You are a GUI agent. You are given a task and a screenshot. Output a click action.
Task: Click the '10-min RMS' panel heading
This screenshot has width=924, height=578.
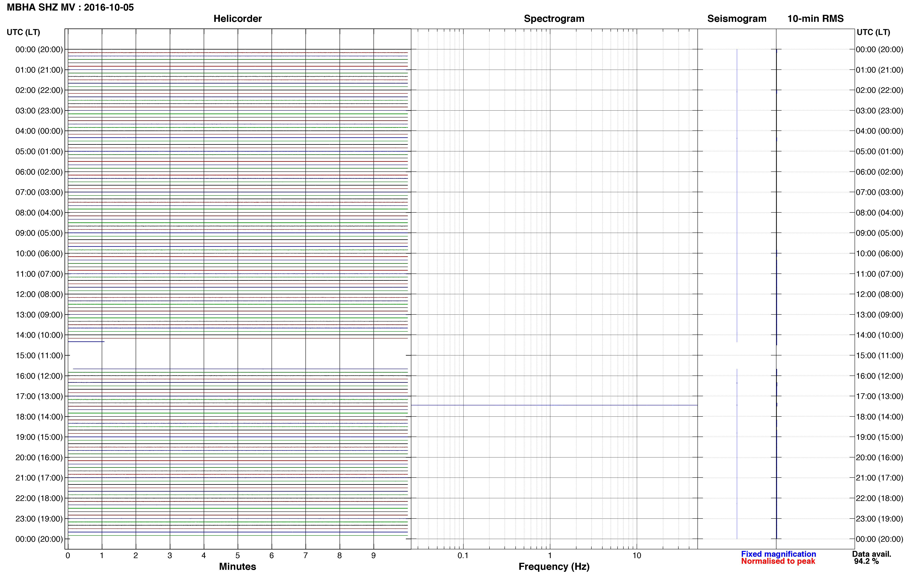tap(816, 19)
